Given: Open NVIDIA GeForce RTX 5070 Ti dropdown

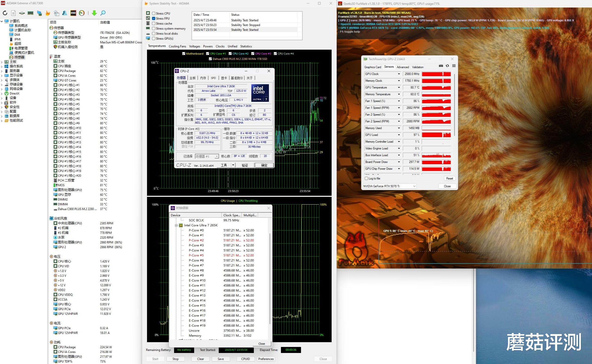Looking at the screenshot, I should click(x=389, y=186).
